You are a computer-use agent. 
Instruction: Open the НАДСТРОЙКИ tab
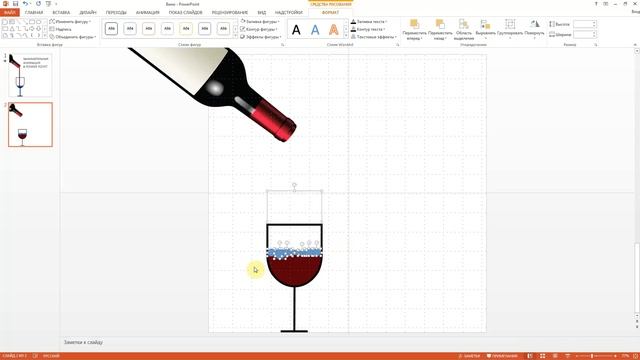(289, 13)
